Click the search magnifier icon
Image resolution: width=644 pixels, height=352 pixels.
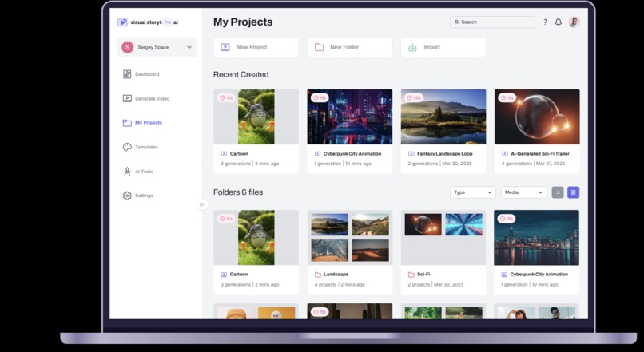click(457, 22)
